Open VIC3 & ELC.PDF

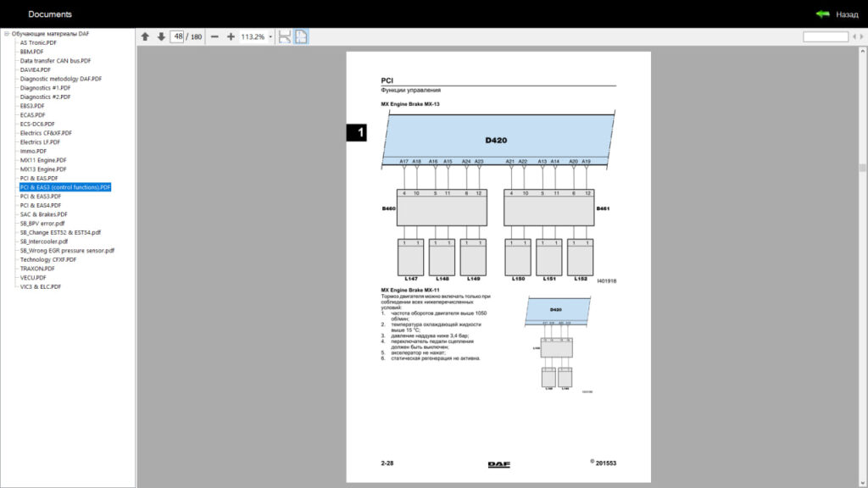41,286
